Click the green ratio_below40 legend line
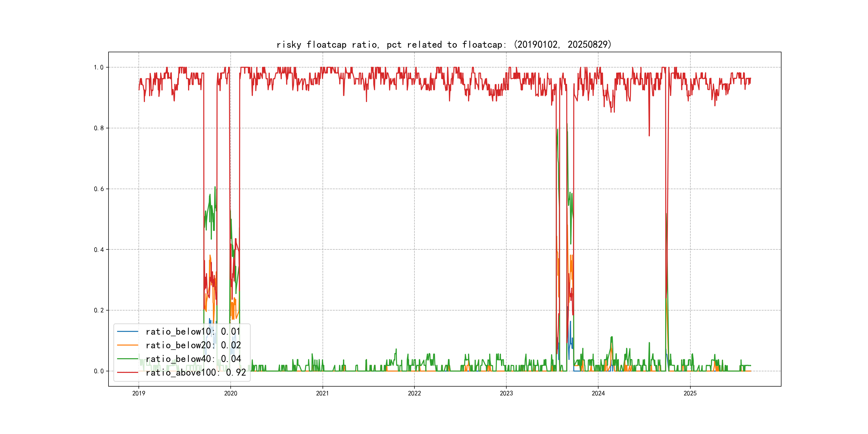This screenshot has width=868, height=434. point(127,359)
